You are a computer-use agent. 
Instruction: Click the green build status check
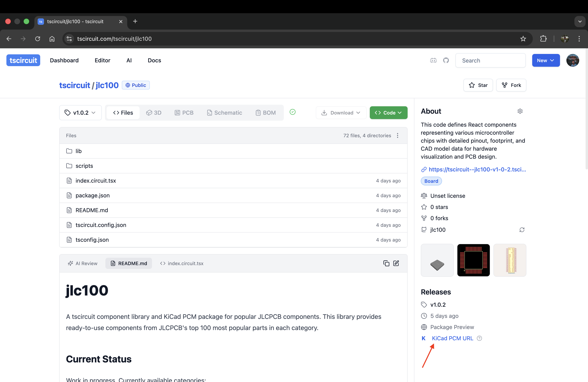(293, 112)
